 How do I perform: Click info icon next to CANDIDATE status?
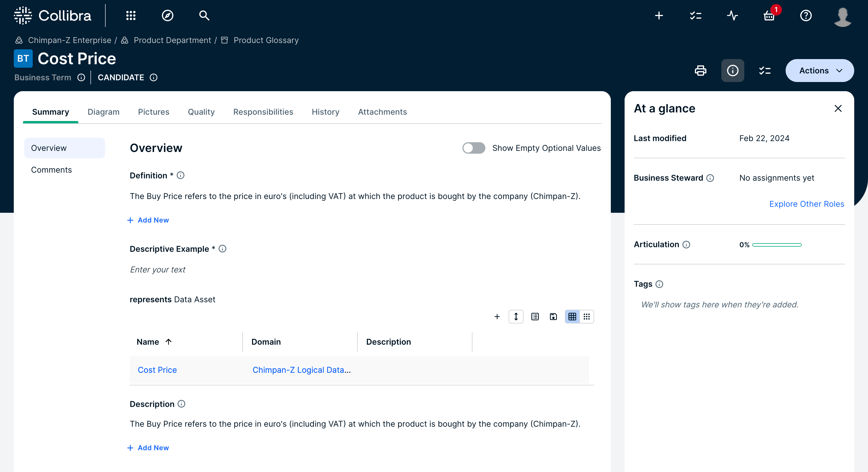pos(154,77)
